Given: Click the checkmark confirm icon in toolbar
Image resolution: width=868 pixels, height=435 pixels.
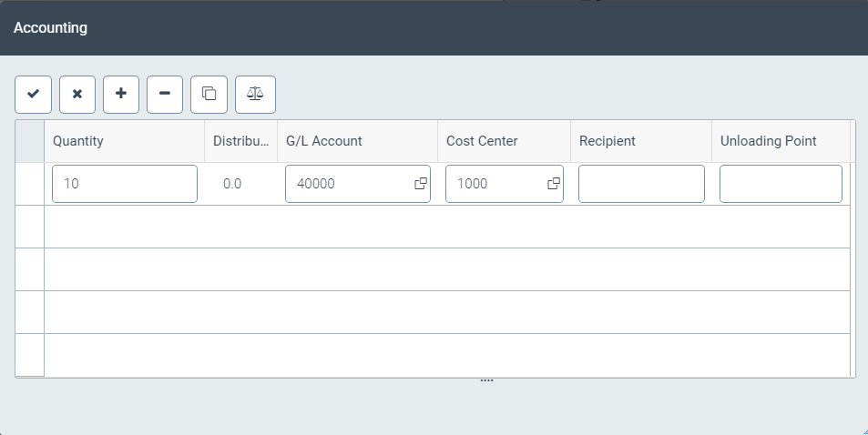Looking at the screenshot, I should pyautogui.click(x=34, y=95).
